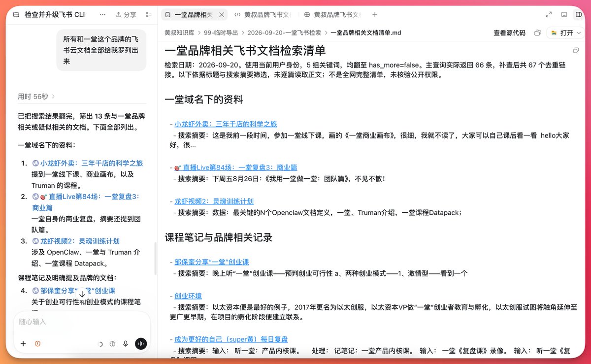Click globe icon before chat item 小龙虾外卖
Screen dimensions: 591x364
point(35,163)
